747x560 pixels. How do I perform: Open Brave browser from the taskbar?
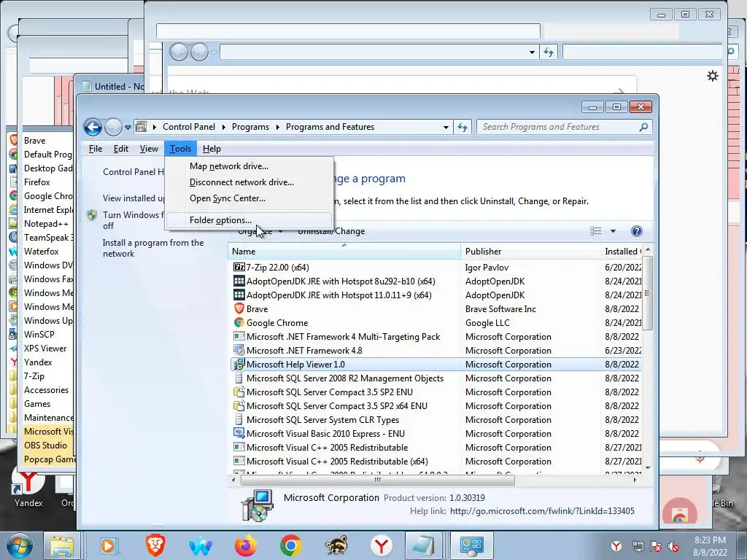[155, 545]
